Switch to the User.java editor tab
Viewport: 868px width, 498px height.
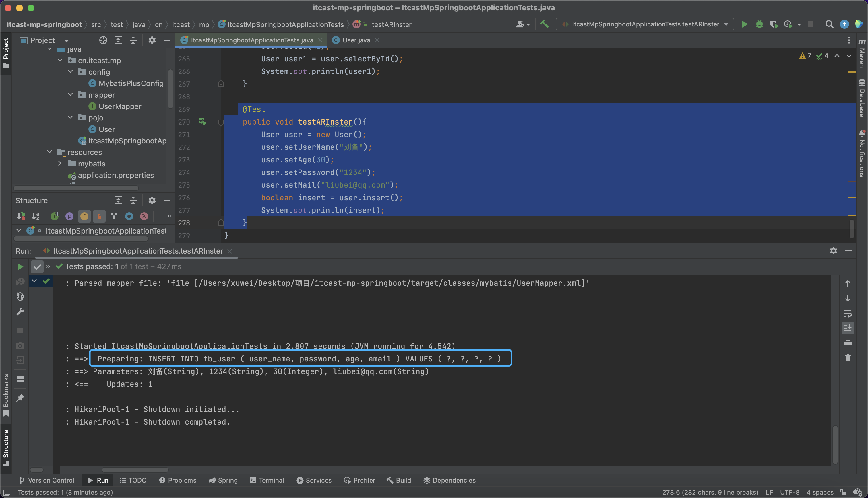tap(356, 40)
